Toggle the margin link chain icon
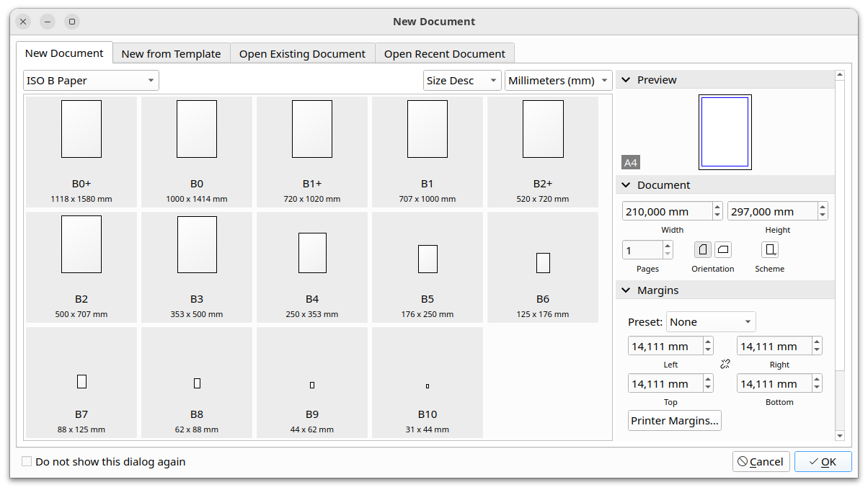Screen dimensions: 868x490 click(x=725, y=365)
